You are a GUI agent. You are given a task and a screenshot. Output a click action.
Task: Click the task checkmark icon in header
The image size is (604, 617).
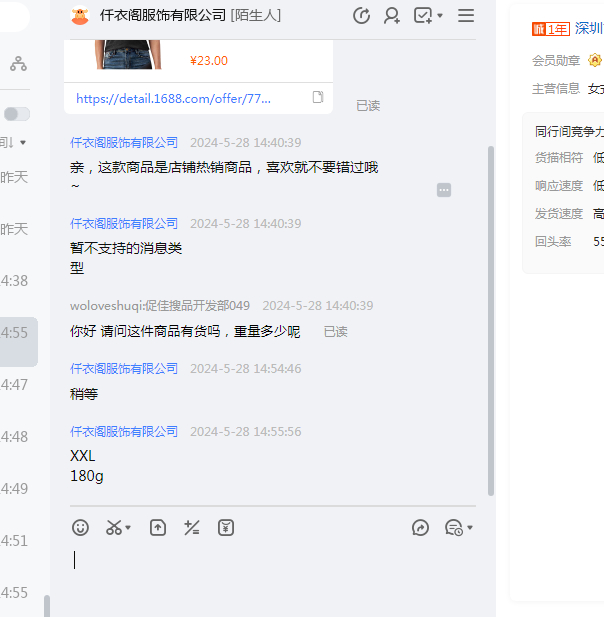[423, 16]
